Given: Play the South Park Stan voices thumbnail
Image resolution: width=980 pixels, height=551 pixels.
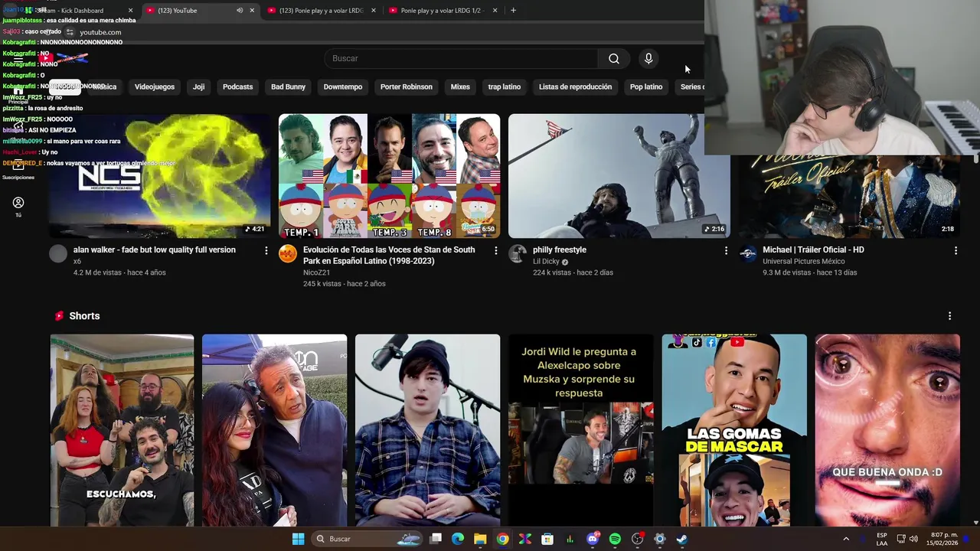Looking at the screenshot, I should [x=389, y=176].
